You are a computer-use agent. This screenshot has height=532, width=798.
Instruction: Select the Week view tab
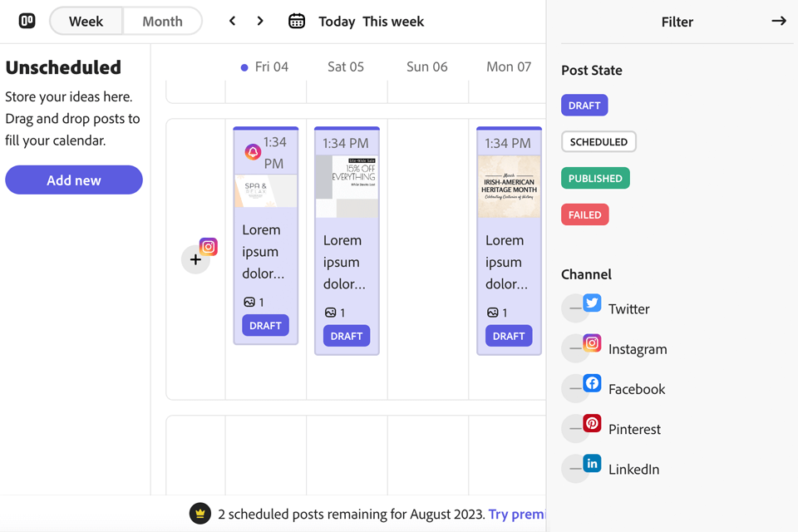click(86, 22)
